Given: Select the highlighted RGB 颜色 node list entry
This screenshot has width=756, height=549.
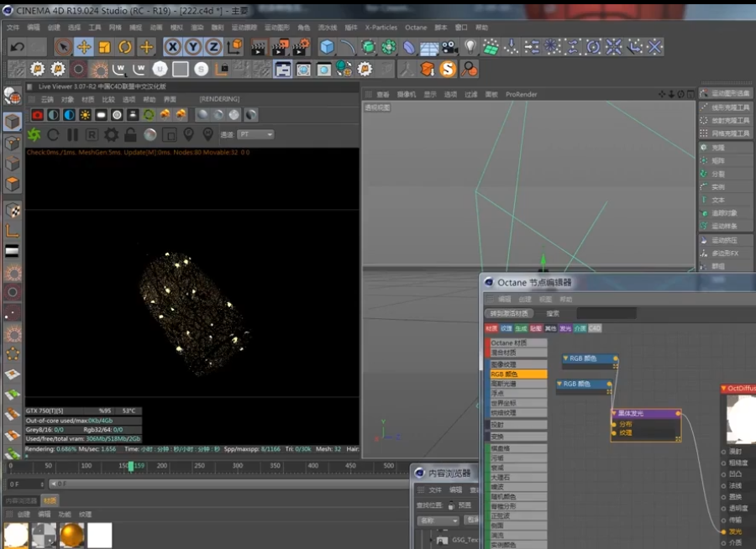Looking at the screenshot, I should click(518, 374).
